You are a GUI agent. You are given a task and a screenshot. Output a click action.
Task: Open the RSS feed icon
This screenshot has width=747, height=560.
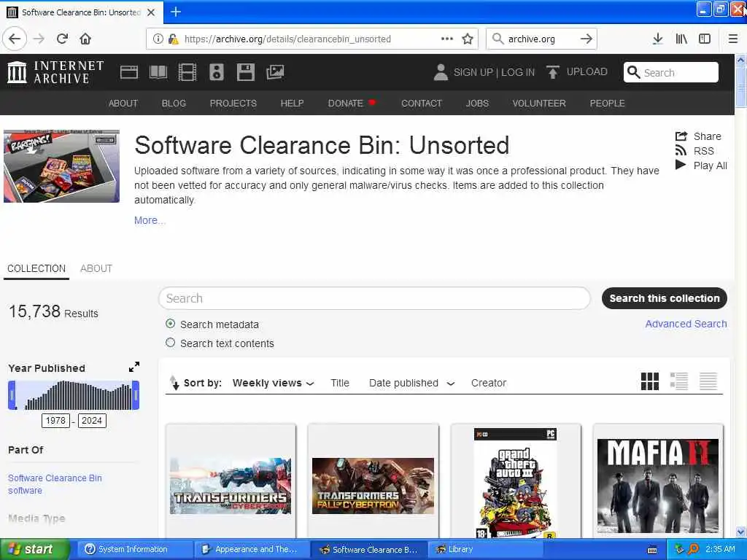click(681, 151)
